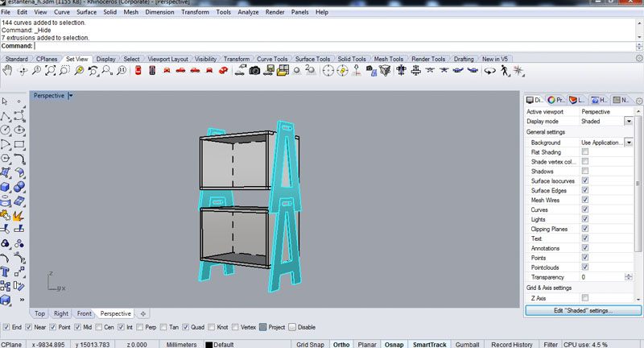This screenshot has height=348, width=644.
Task: Select the Text object T tool
Action: [x=5, y=271]
